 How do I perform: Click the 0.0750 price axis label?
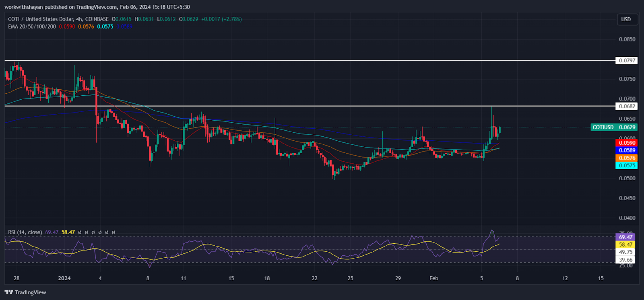tap(627, 79)
